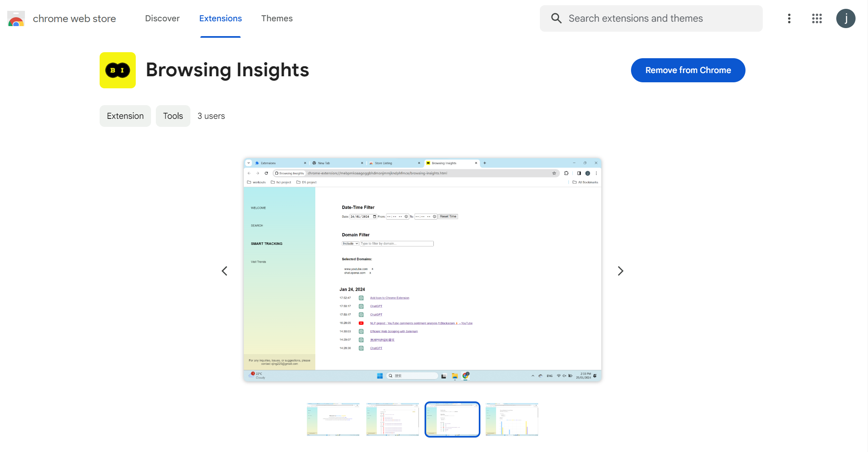Click the highlighted third thumbnail
The height and width of the screenshot is (452, 868).
[x=452, y=419]
